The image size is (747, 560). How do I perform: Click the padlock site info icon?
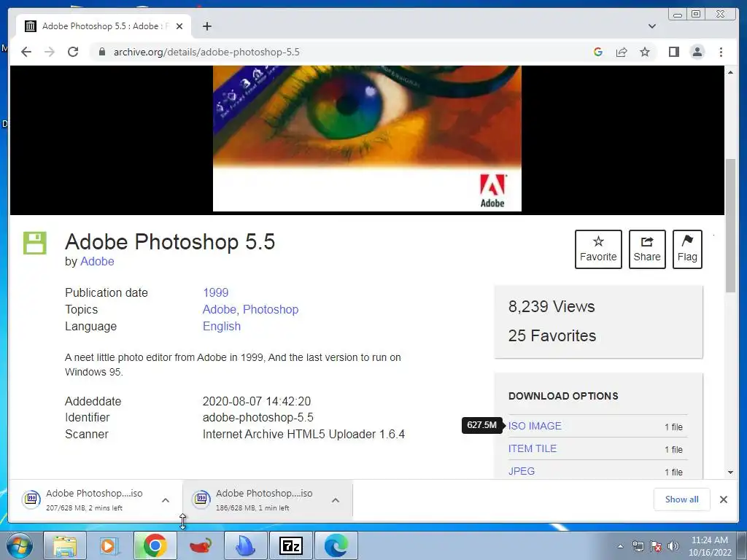coord(101,52)
